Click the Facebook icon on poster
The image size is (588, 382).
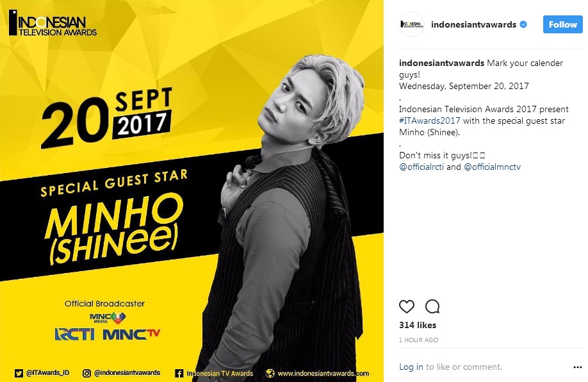179,374
